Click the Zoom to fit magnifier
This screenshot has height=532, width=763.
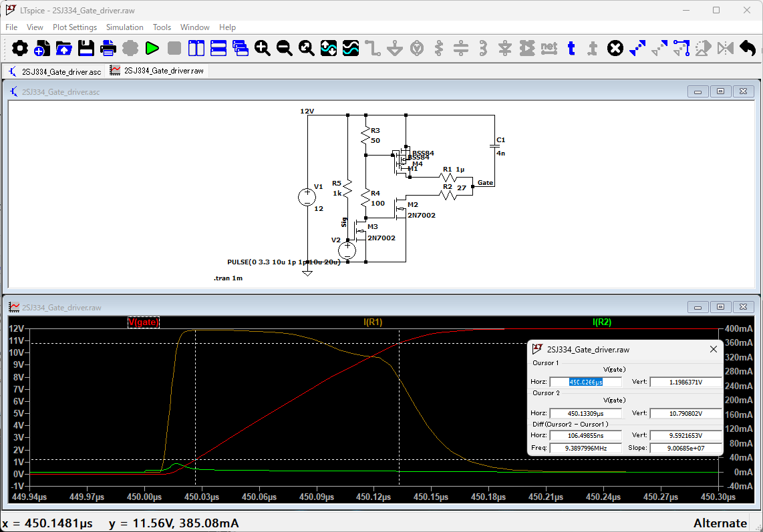coord(307,48)
